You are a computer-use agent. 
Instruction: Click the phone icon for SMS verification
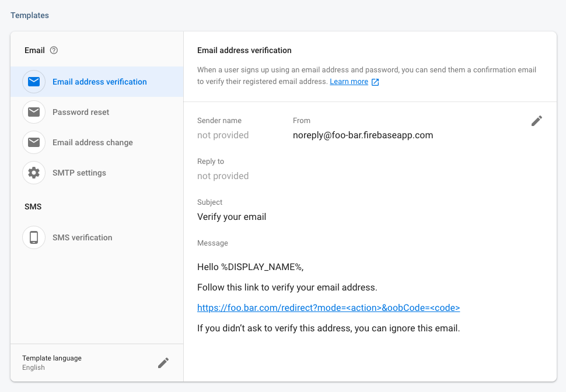point(34,237)
